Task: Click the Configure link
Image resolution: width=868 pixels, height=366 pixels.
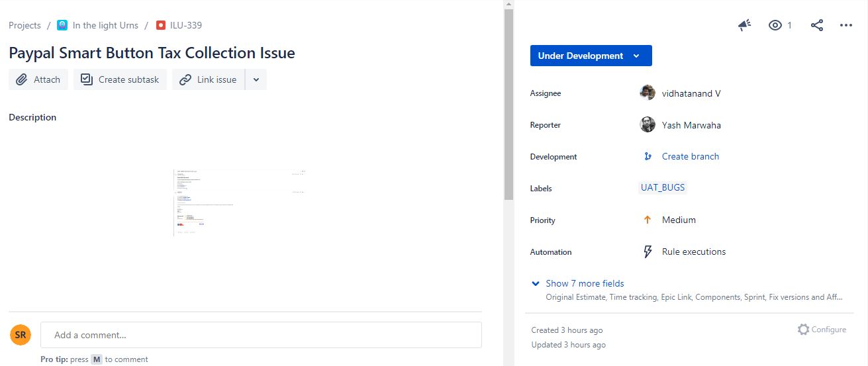Action: [828, 330]
